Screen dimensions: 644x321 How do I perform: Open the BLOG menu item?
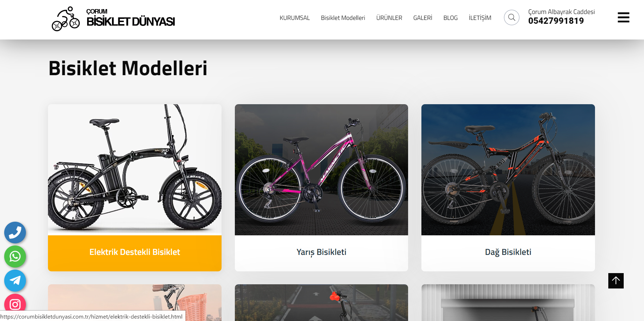click(450, 18)
